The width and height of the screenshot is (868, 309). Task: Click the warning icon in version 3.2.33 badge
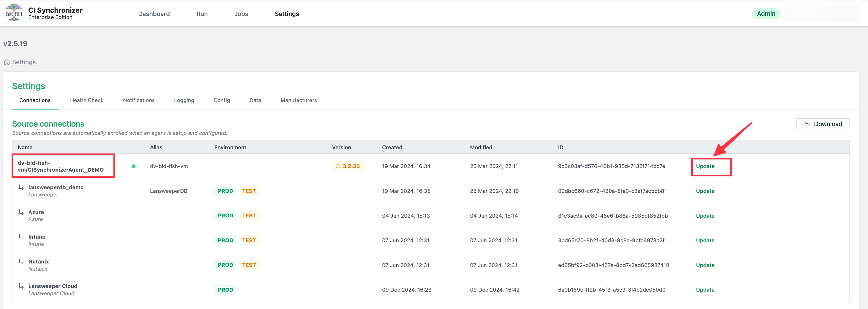pos(338,166)
